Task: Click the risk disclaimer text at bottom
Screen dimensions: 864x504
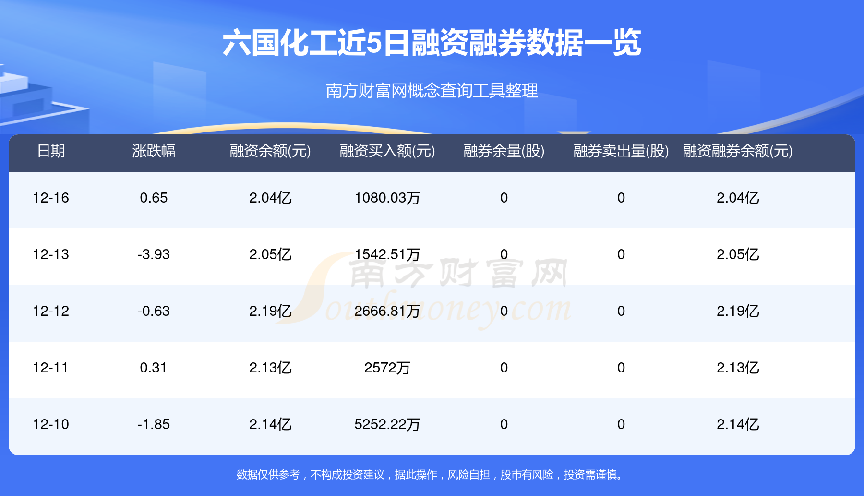Action: click(432, 475)
